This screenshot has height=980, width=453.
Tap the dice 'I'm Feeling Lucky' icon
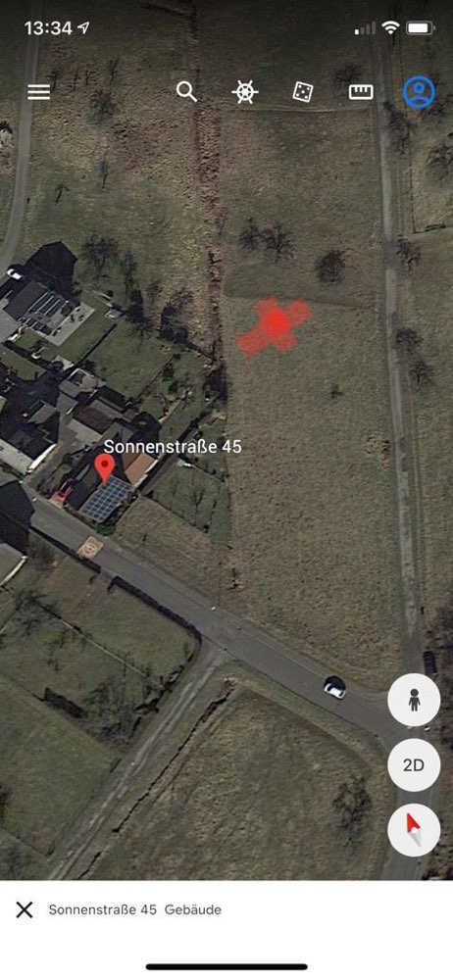[303, 92]
